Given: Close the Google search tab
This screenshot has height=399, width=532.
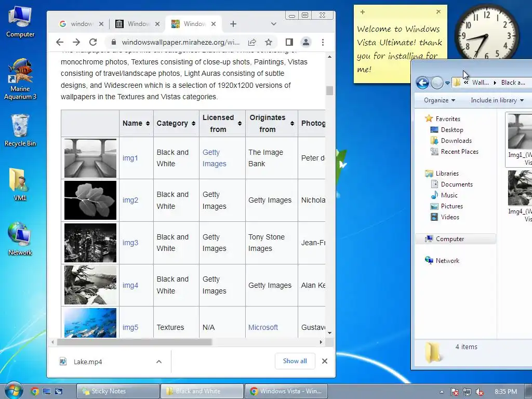Looking at the screenshot, I should [101, 24].
